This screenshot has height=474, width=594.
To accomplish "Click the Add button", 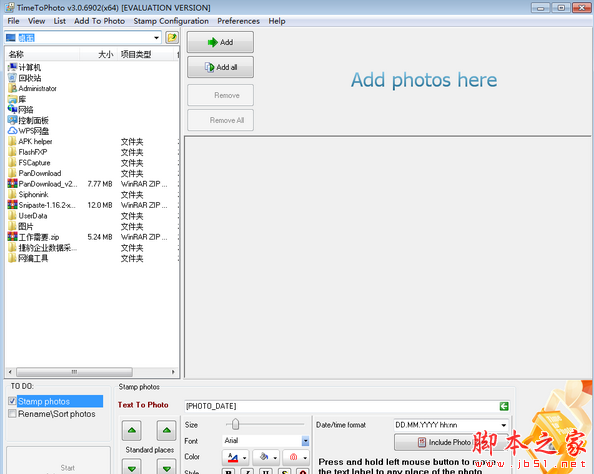I will click(x=220, y=42).
